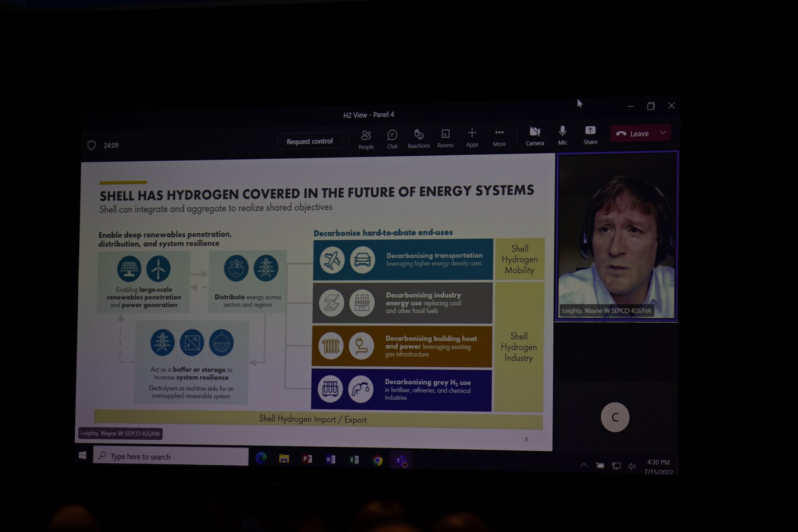Screen dimensions: 798x532
Task: Click the taskbar search box
Action: tap(171, 456)
